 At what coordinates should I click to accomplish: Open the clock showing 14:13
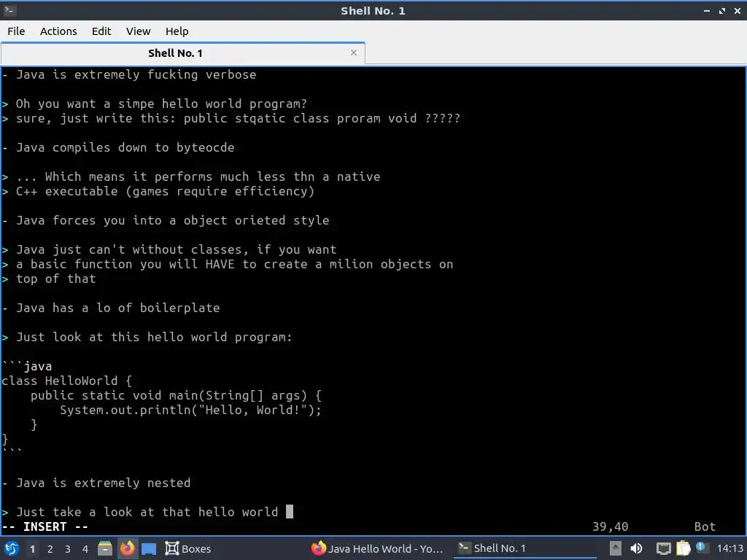click(729, 548)
